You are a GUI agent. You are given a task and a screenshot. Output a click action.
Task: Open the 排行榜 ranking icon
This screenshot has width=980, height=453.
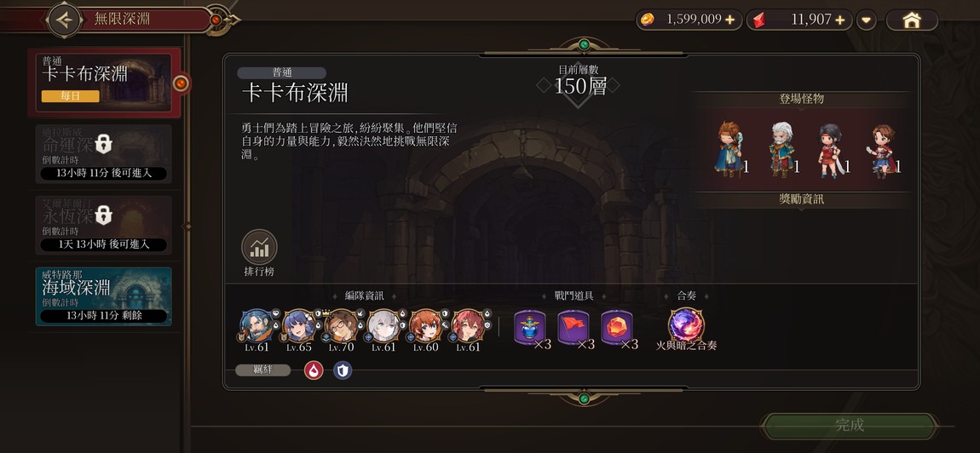[x=259, y=247]
